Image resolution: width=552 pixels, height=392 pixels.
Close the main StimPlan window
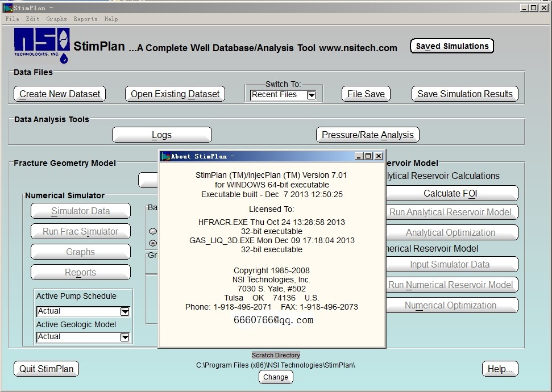point(544,8)
